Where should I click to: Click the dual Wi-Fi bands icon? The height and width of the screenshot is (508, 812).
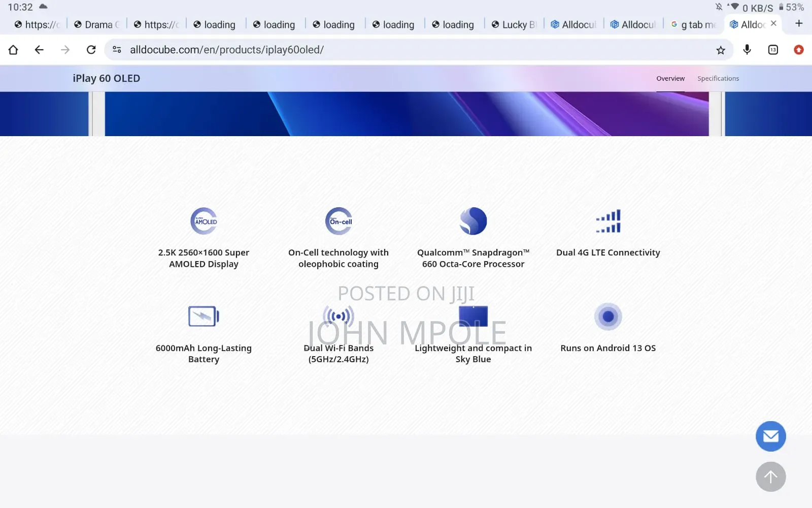pos(339,316)
